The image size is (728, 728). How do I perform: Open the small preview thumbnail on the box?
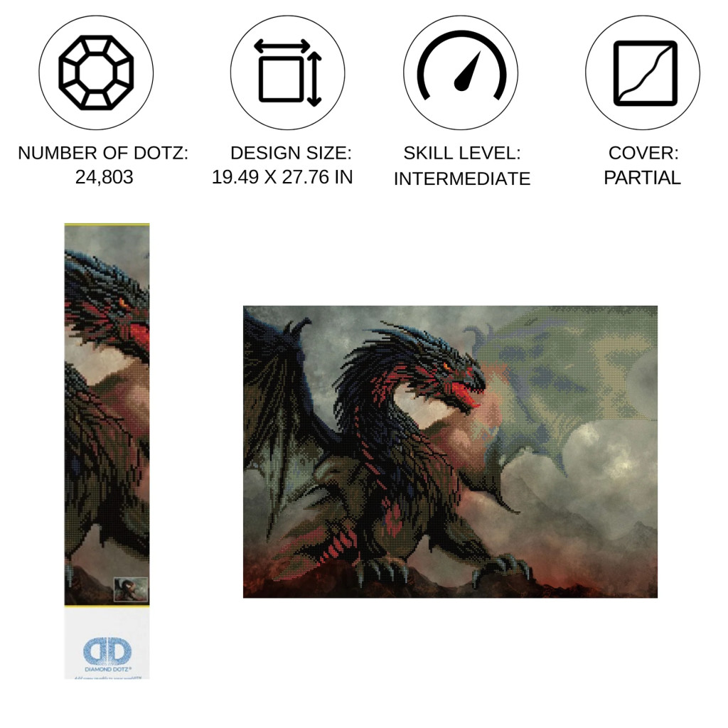[131, 589]
